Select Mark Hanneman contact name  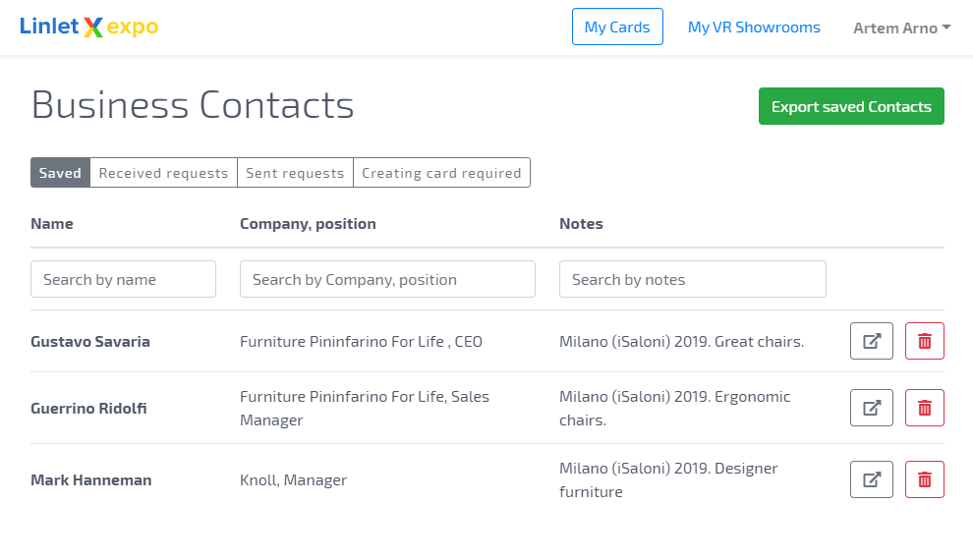(x=91, y=480)
